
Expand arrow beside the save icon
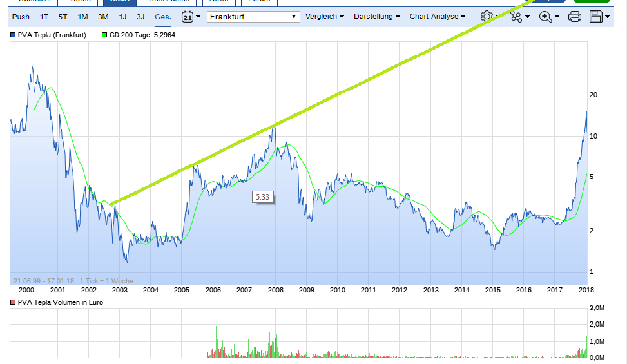pos(608,17)
